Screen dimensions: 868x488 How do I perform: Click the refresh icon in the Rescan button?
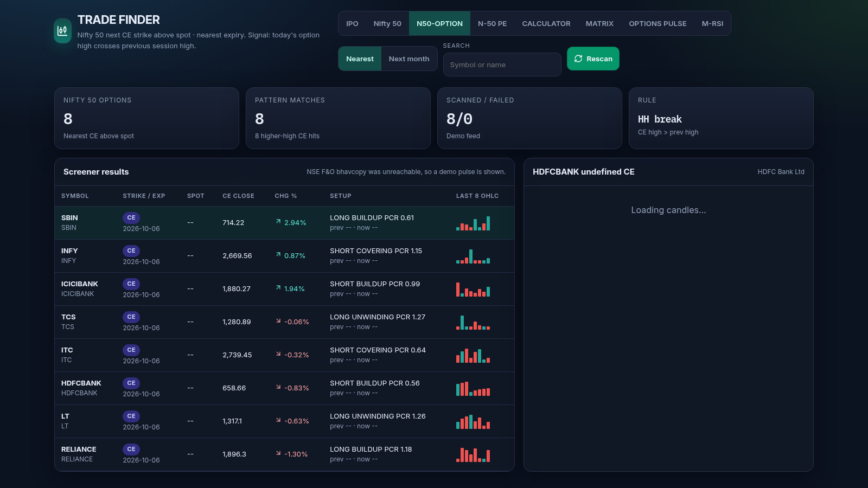point(578,59)
